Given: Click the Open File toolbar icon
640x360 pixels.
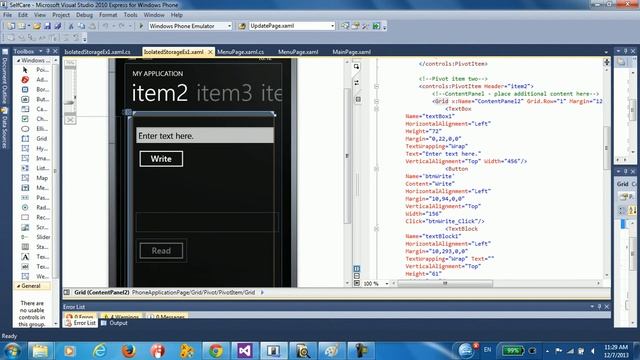Looking at the screenshot, I should pos(37,26).
